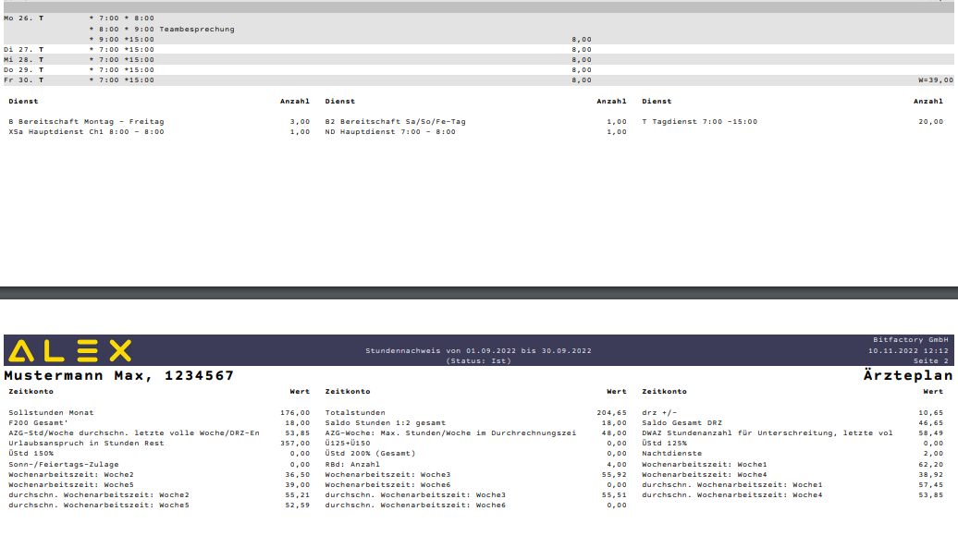
Task: Click employee name Mustermann Max, 1234567
Action: point(119,376)
